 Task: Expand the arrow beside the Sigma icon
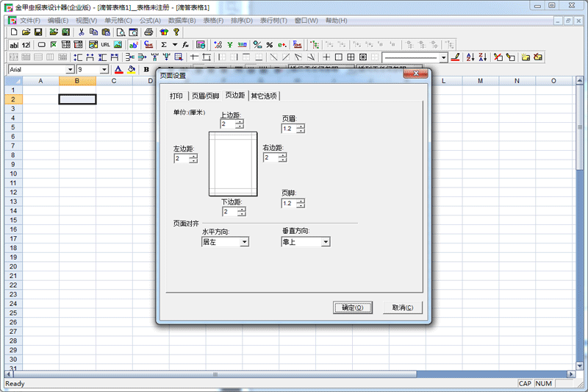tap(175, 45)
